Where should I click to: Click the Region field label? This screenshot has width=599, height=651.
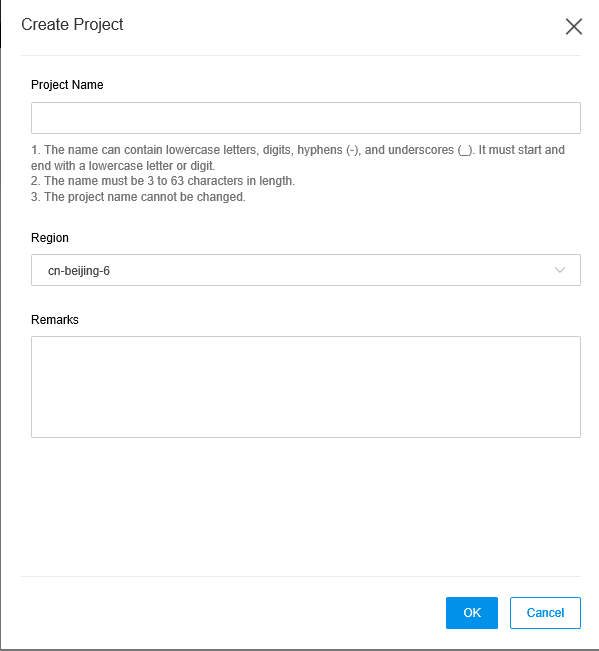pos(50,238)
